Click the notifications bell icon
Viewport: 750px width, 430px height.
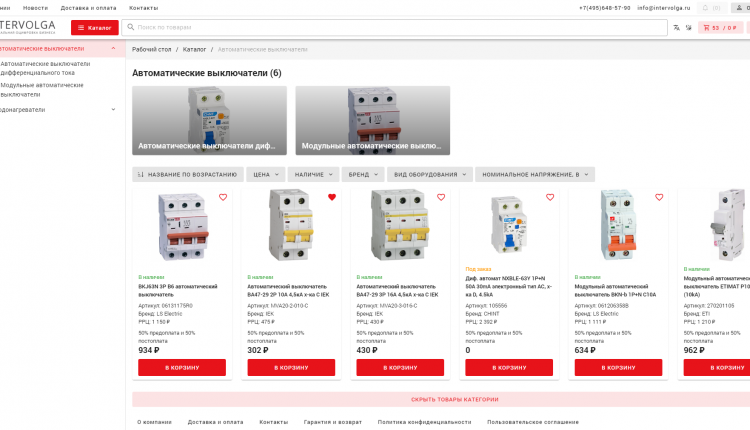pos(704,7)
